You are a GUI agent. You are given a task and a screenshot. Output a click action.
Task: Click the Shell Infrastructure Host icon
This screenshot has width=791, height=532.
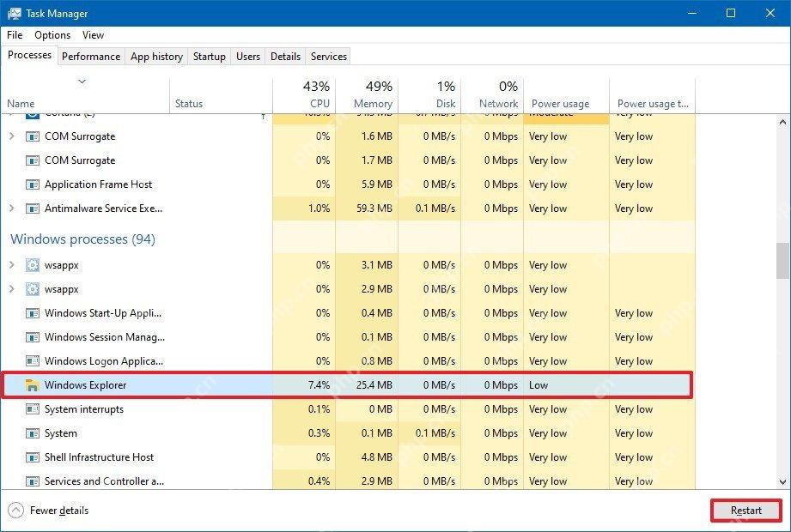[33, 457]
